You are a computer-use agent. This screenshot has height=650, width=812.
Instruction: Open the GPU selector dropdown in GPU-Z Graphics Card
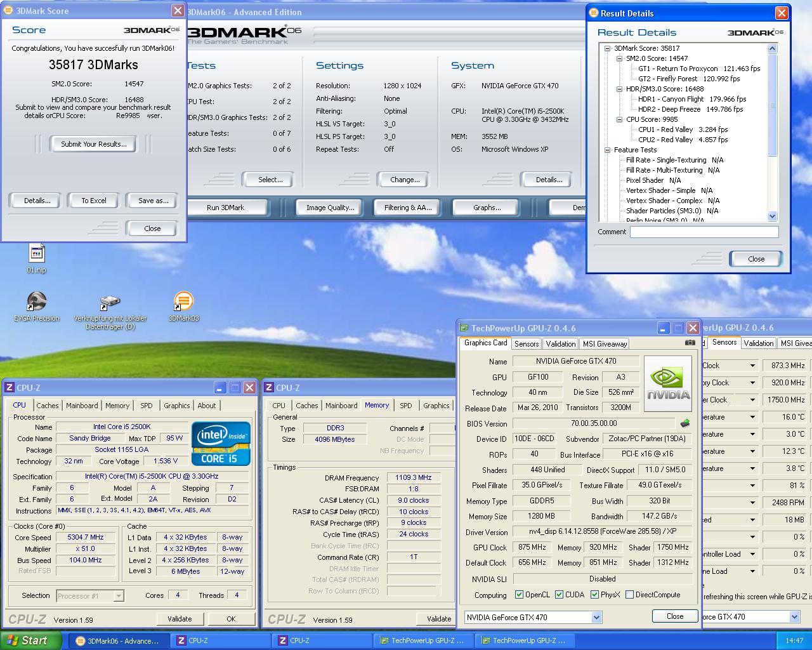pos(596,617)
